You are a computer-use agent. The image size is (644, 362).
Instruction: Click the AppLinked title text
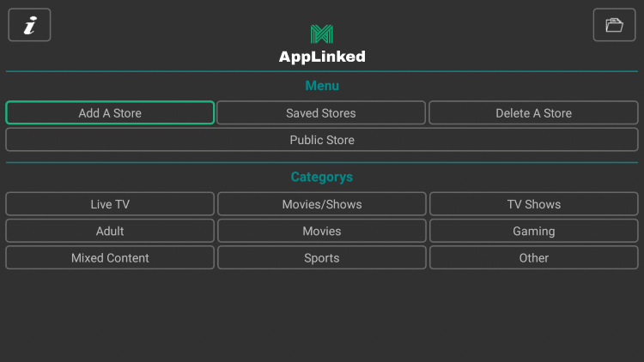click(322, 57)
